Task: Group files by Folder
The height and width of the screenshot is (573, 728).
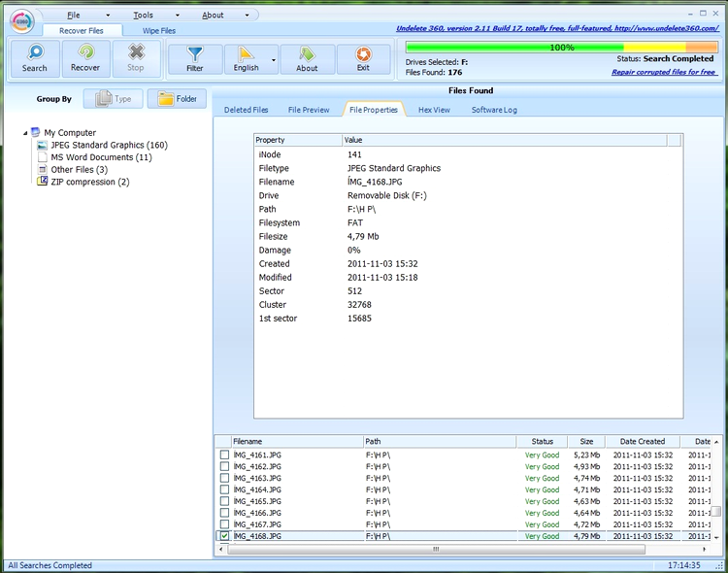Action: [177, 98]
